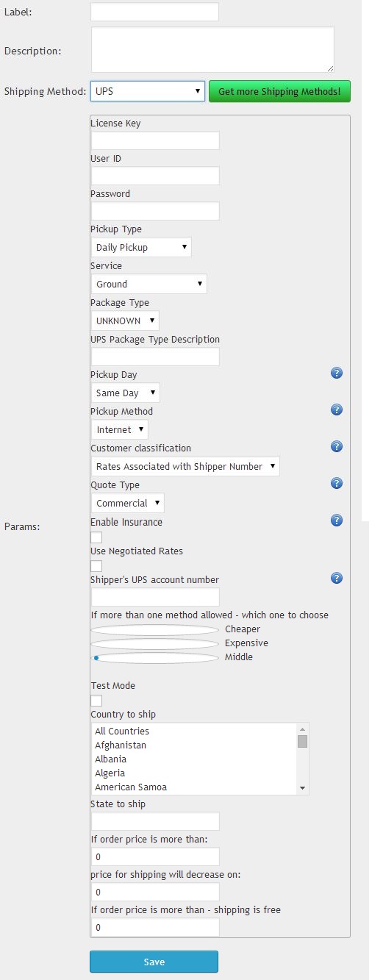Screen dimensions: 372x980
Task: Choose All Countries in the ship list
Action: pos(122,731)
